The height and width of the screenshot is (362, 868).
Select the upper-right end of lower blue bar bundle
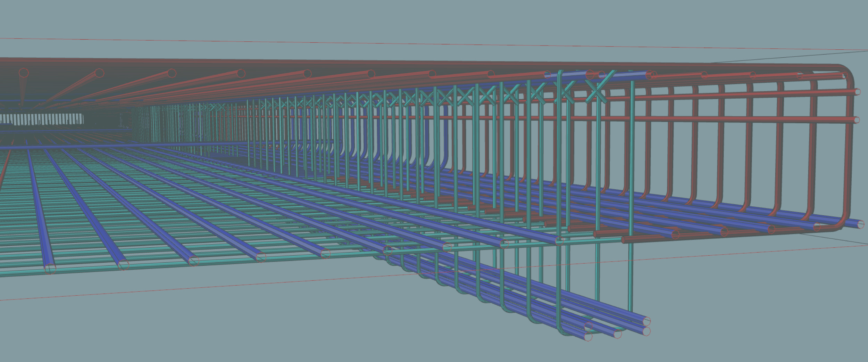tap(646, 321)
